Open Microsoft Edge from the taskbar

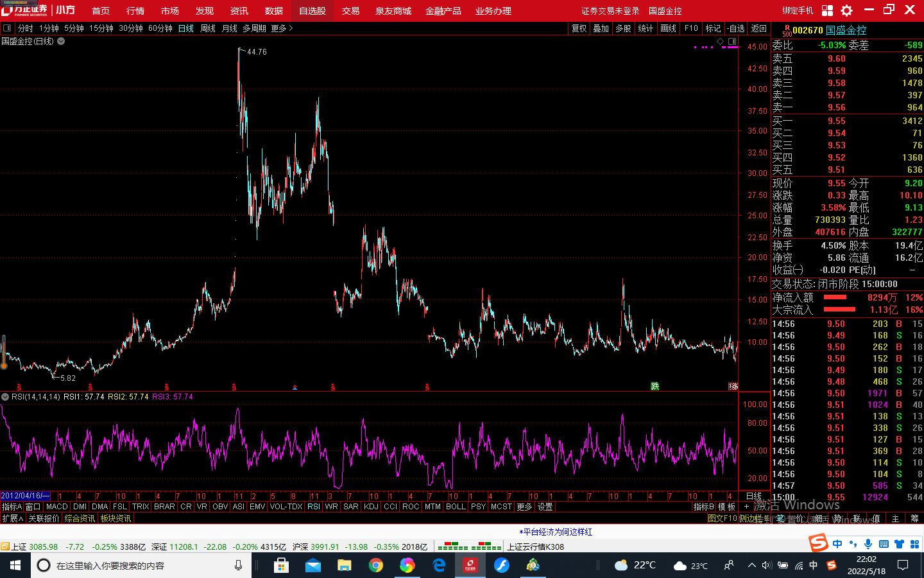[439, 565]
